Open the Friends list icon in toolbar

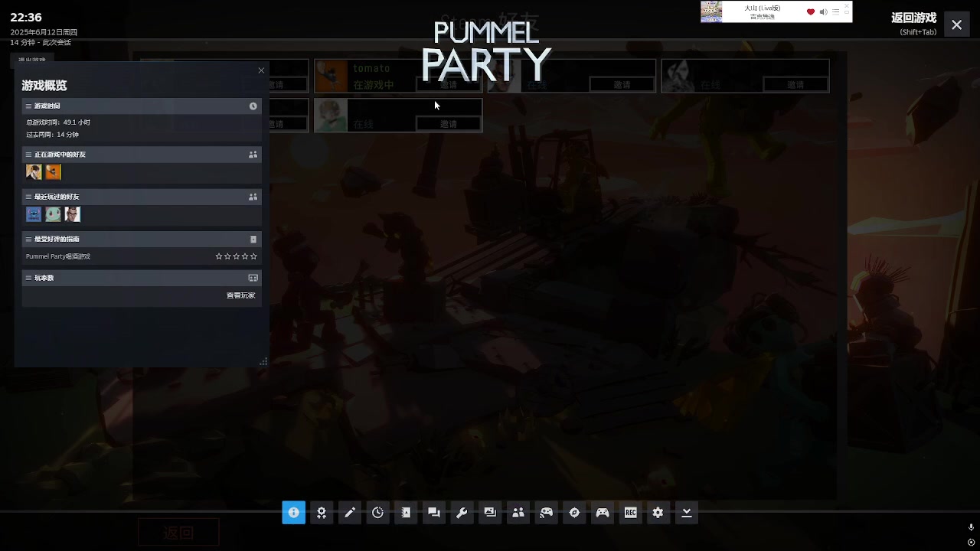click(518, 513)
